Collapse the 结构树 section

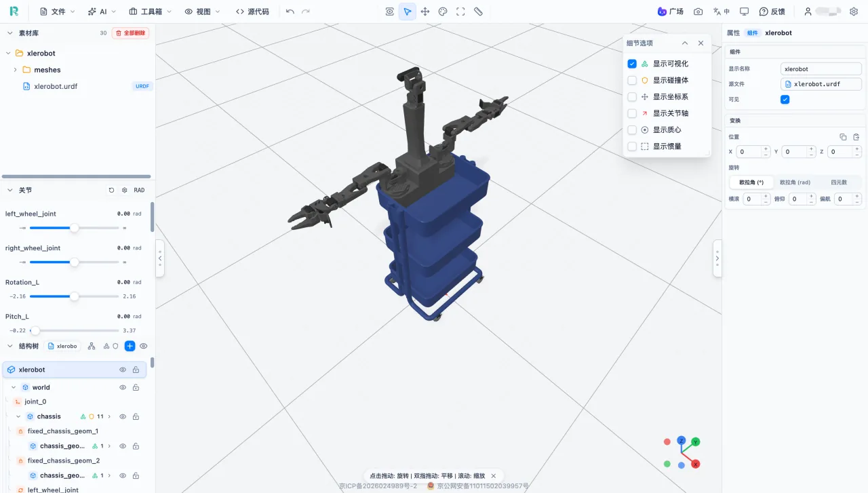point(10,347)
